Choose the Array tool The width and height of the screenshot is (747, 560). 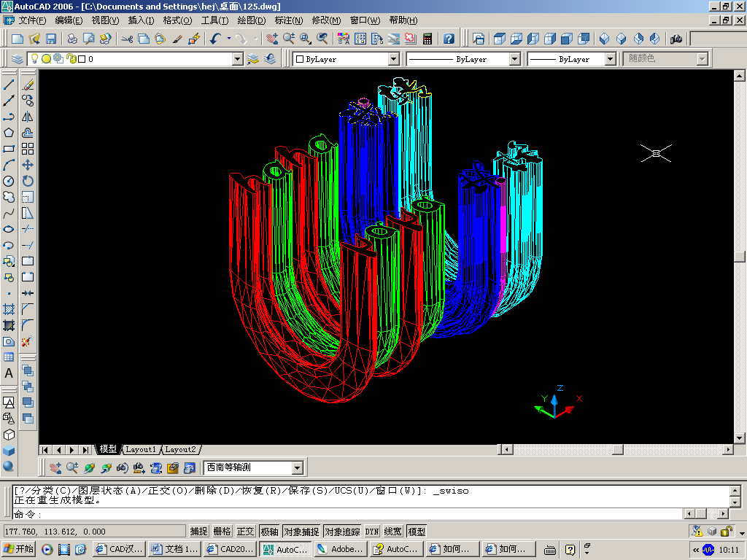(28, 149)
